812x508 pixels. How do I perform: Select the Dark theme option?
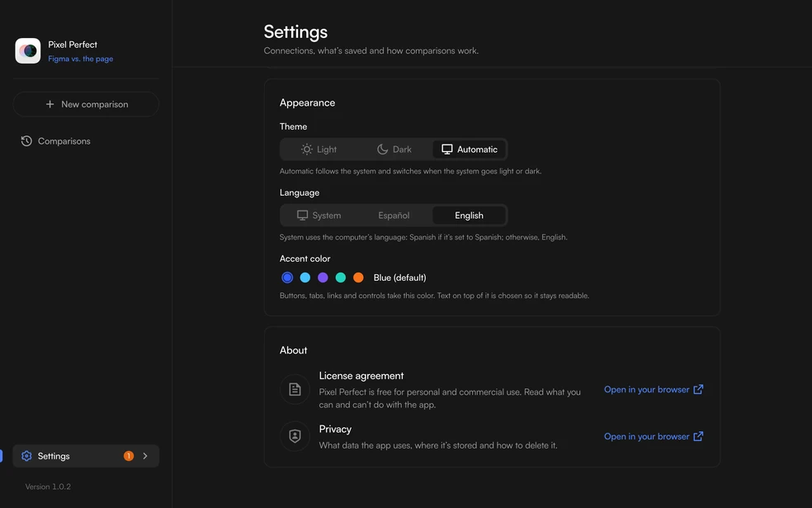[x=394, y=150]
